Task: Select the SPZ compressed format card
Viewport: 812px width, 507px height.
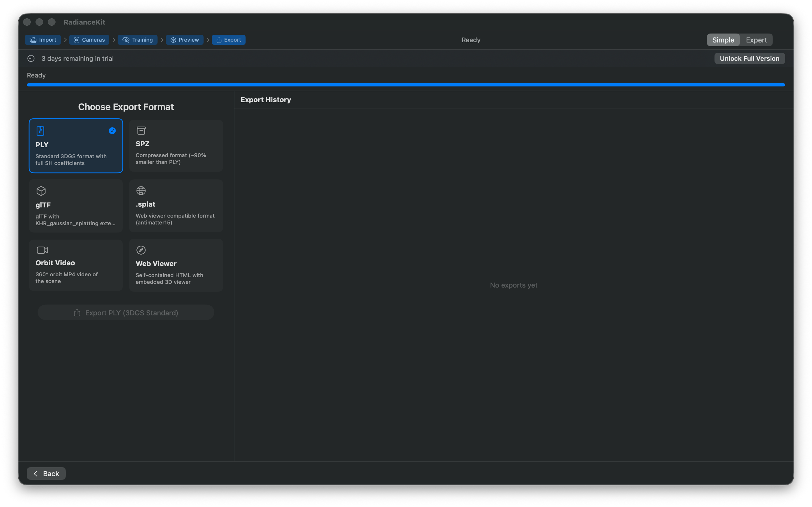Action: (176, 146)
